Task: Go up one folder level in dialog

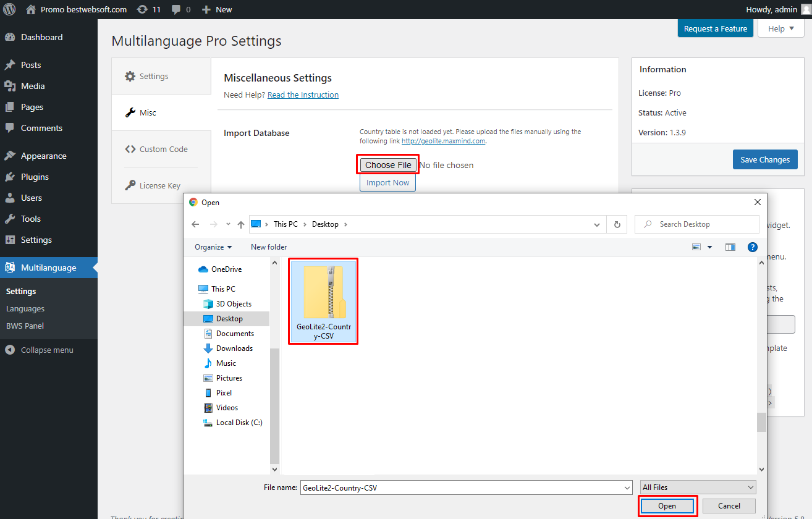Action: click(240, 224)
